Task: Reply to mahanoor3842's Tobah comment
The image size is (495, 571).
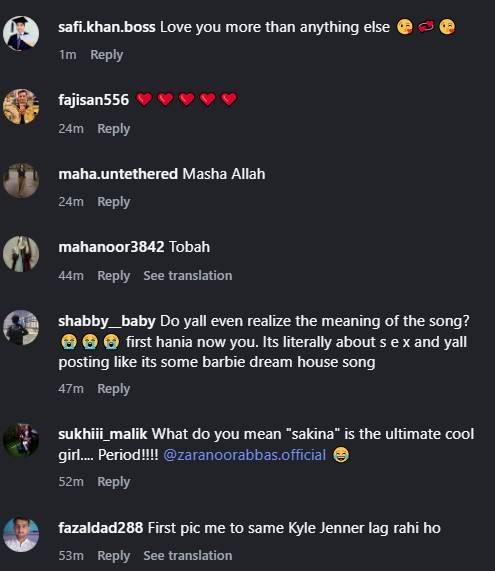Action: [x=113, y=276]
